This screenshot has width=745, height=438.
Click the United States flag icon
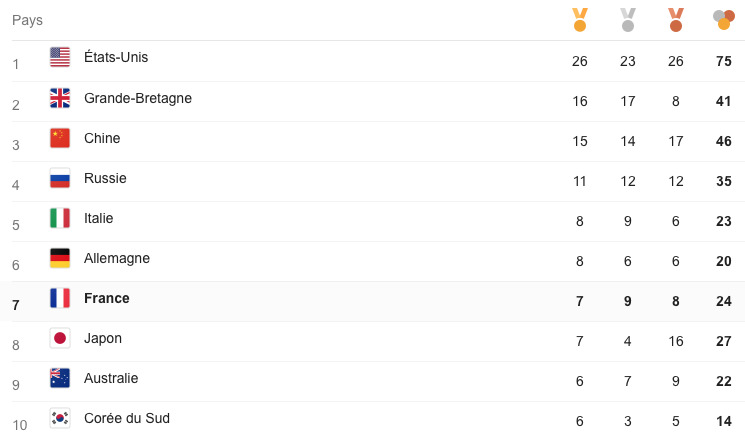click(x=60, y=58)
